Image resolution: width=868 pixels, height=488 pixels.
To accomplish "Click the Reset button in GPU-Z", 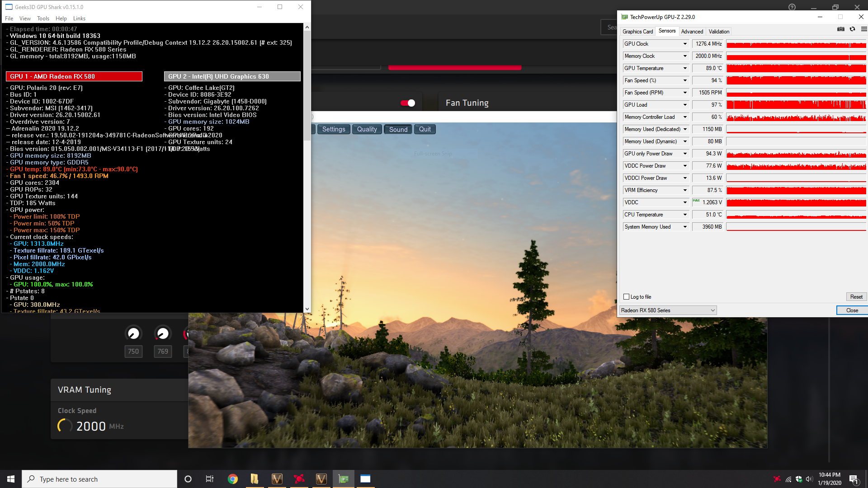I will (x=856, y=297).
